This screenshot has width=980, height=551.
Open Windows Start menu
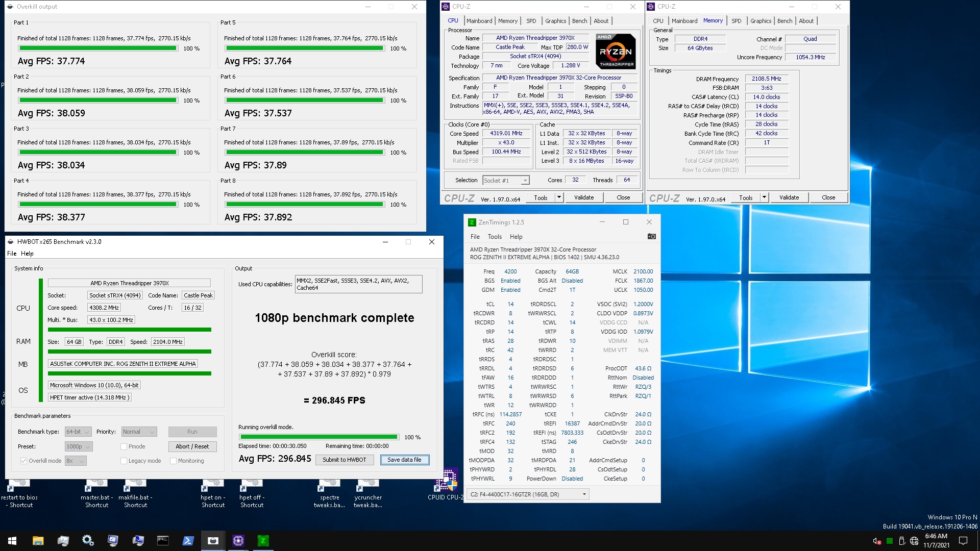[x=12, y=541]
